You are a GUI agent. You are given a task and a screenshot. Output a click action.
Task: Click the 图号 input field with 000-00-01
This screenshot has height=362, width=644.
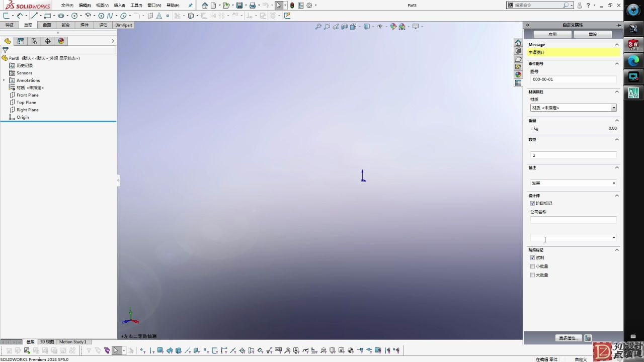(x=573, y=79)
